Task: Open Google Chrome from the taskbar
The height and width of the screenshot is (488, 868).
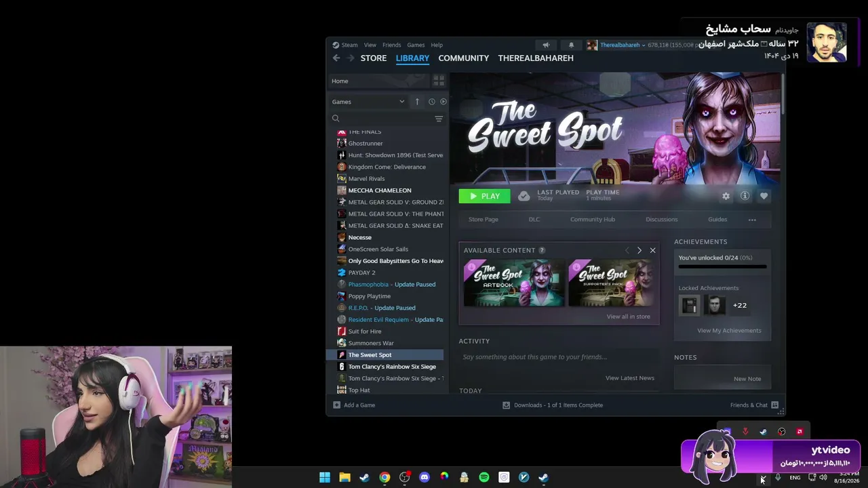Action: point(384,477)
